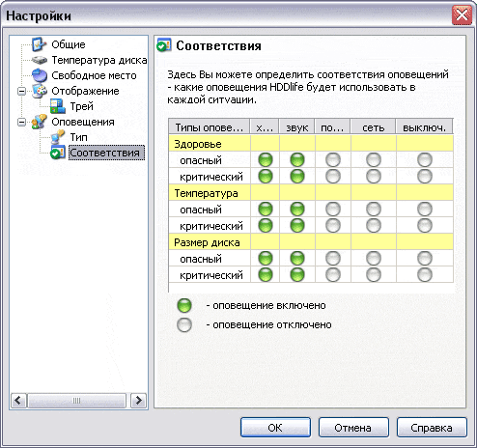Click the Тип notification icon
Viewport: 477px width, 448px height.
(x=58, y=137)
